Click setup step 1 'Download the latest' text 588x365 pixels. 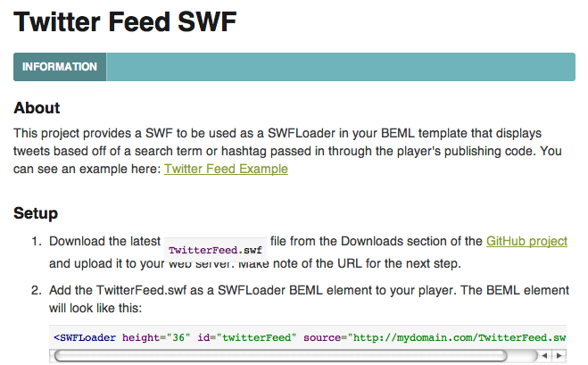[104, 241]
